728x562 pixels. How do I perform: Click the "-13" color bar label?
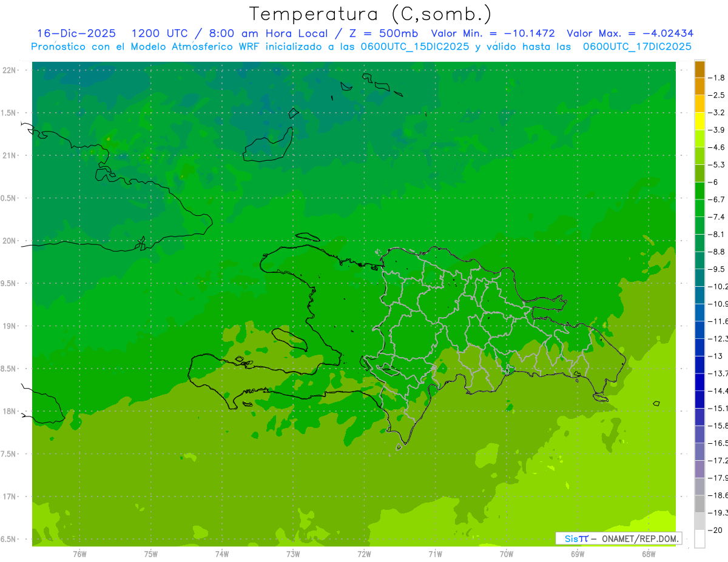click(x=716, y=356)
